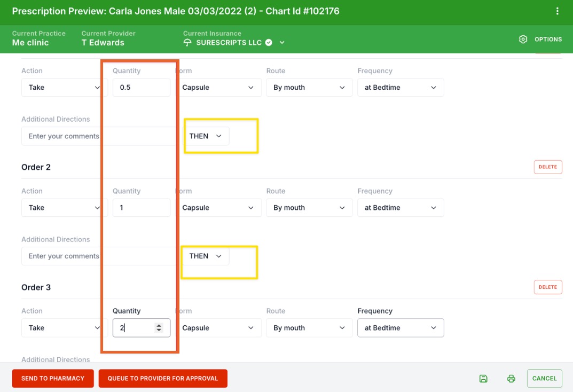Screen dimensions: 573x392
Task: Click Send to Pharmacy button
Action: tap(53, 379)
